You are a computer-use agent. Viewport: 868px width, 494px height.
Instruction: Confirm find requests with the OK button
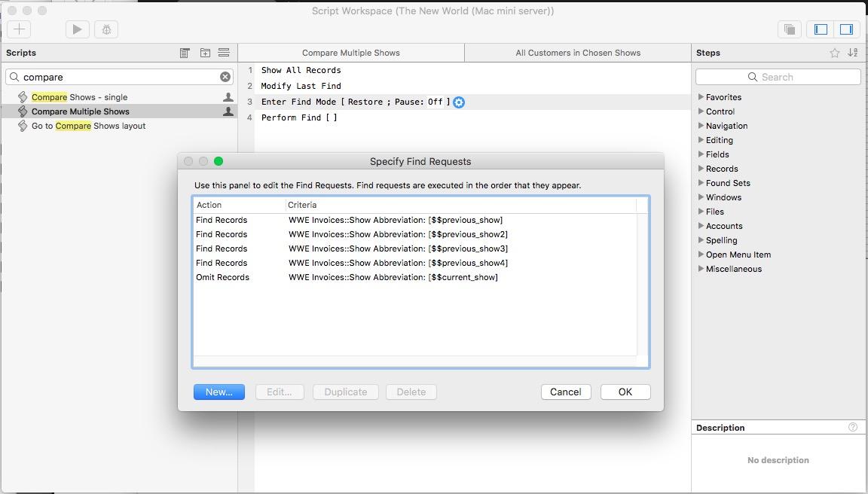click(625, 392)
